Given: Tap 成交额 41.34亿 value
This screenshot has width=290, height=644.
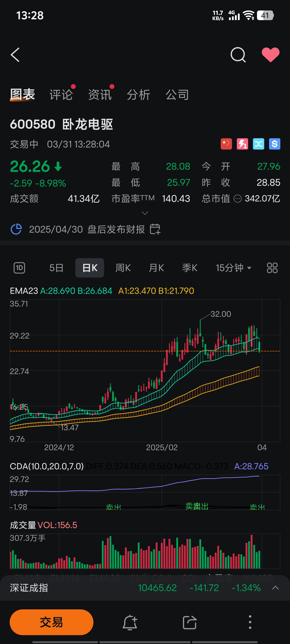Looking at the screenshot, I should [84, 199].
